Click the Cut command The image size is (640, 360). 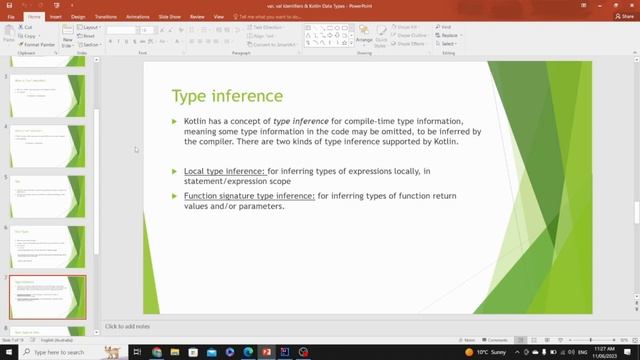[x=25, y=27]
